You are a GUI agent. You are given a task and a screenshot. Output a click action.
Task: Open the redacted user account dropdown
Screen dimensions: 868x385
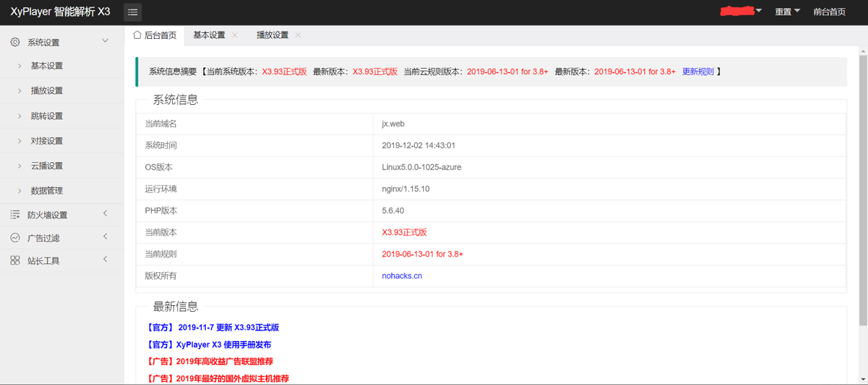point(741,12)
